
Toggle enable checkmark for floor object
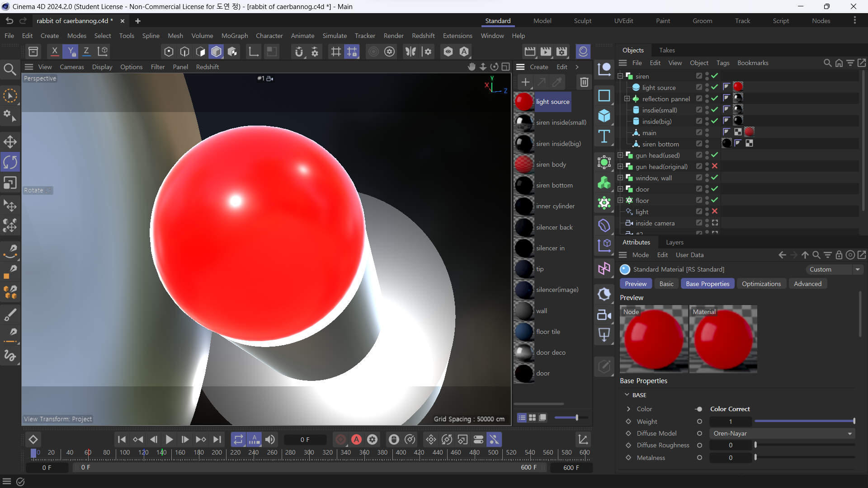[715, 200]
